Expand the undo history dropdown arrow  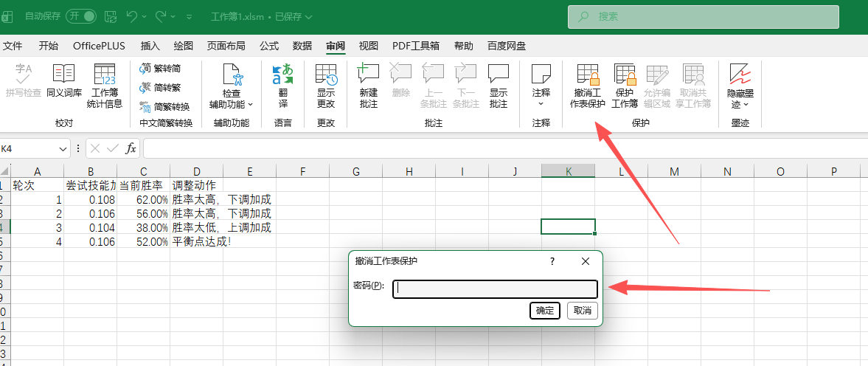(x=145, y=17)
